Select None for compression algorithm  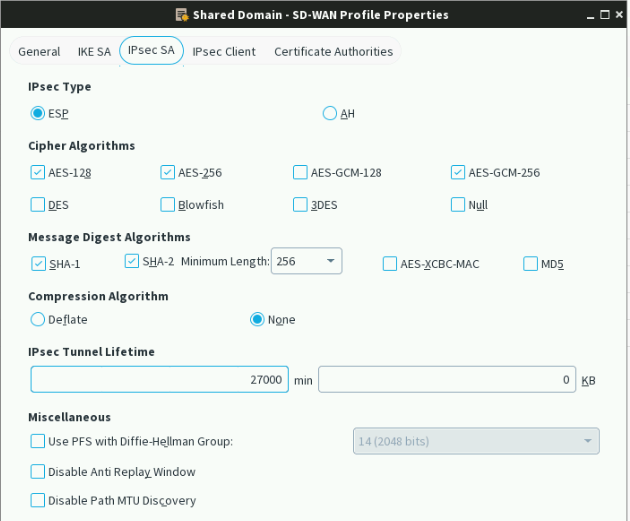click(x=257, y=320)
